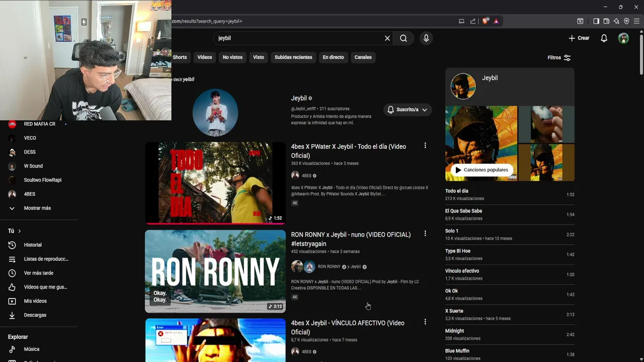The image size is (644, 362).
Task: Select the Vídeos filter chip
Action: tap(205, 57)
